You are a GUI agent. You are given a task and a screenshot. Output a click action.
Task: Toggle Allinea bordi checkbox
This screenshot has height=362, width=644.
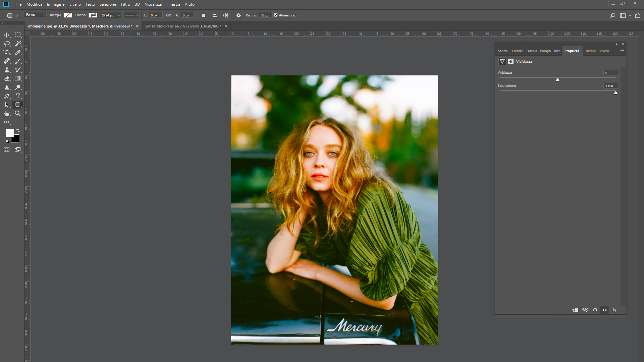pyautogui.click(x=276, y=15)
